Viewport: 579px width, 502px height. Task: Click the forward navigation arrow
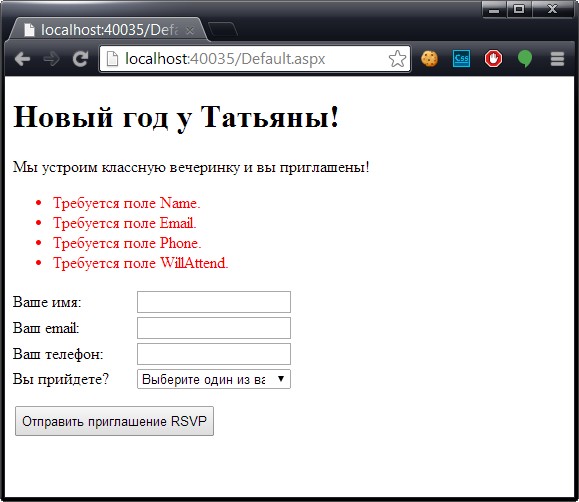(x=51, y=59)
